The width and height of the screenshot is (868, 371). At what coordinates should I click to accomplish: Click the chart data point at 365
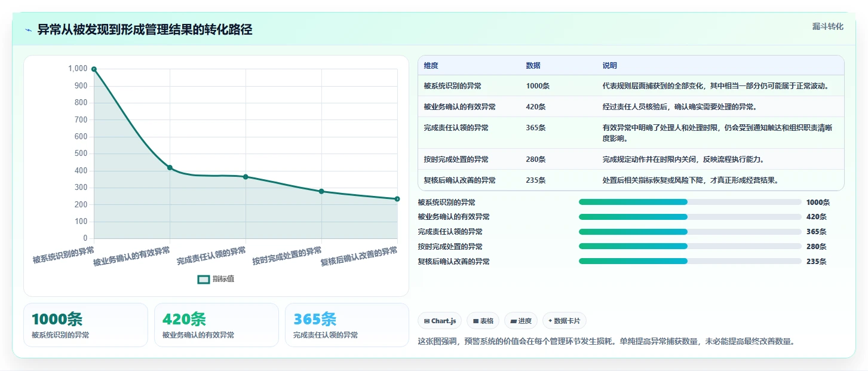point(246,177)
